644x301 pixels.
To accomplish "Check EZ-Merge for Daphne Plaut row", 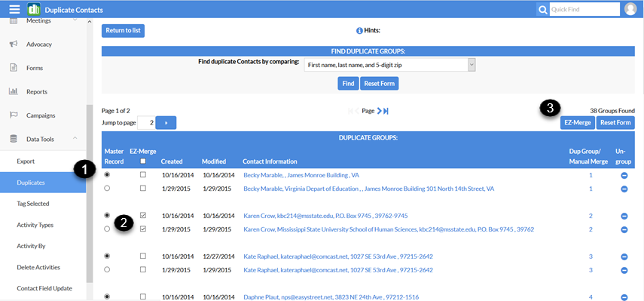I will pyautogui.click(x=143, y=296).
